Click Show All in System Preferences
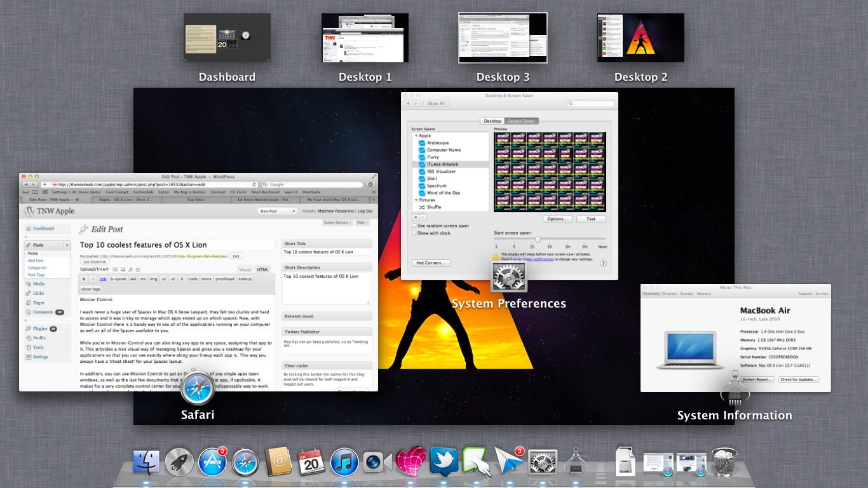Screen dimensions: 868x488 pyautogui.click(x=436, y=103)
